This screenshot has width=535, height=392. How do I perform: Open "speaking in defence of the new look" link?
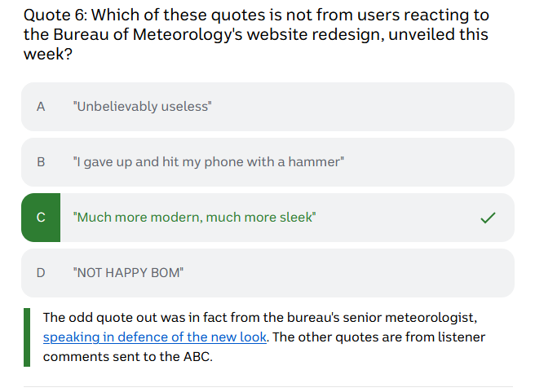click(x=155, y=337)
